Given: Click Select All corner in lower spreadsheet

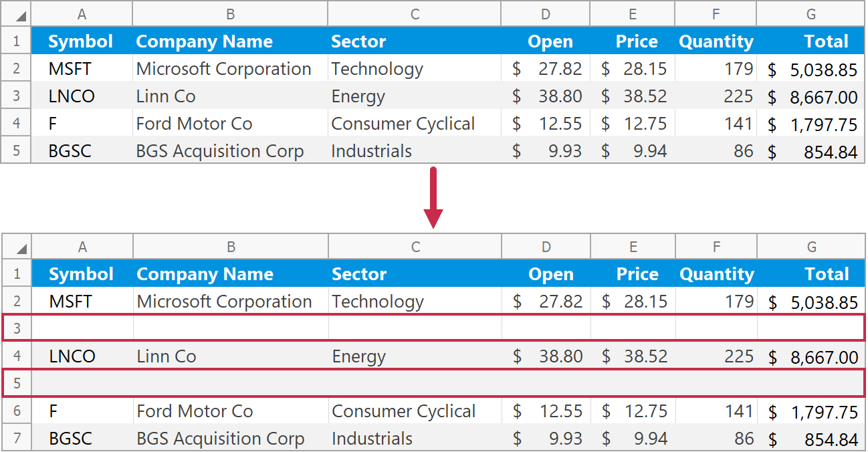Looking at the screenshot, I should (17, 247).
